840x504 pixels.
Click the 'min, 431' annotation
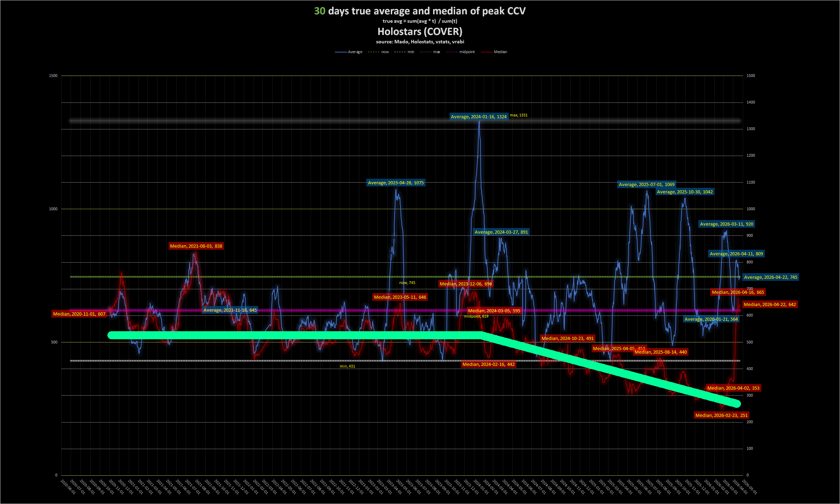pyautogui.click(x=347, y=366)
